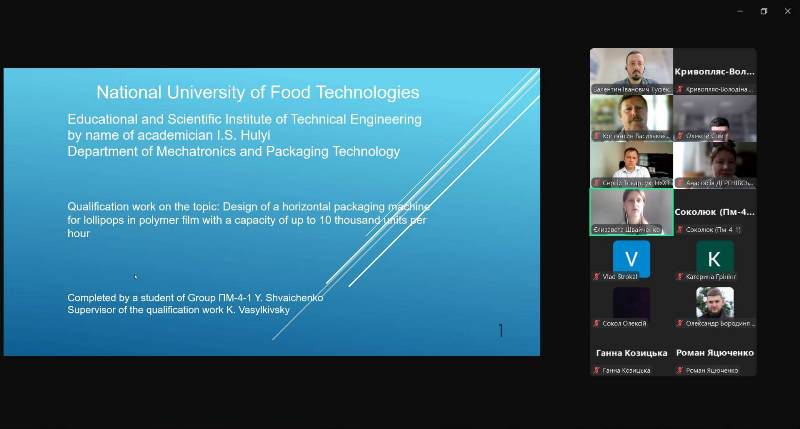Click the muted mic icon on Олексій's blurred video

[680, 136]
